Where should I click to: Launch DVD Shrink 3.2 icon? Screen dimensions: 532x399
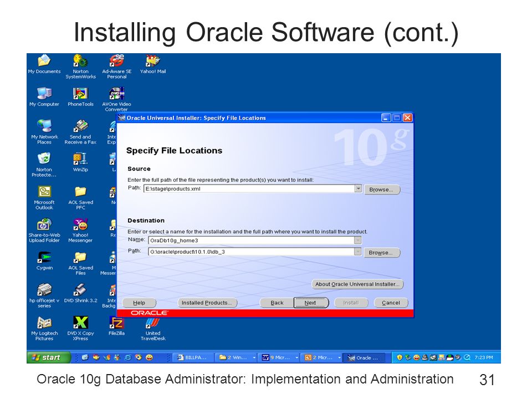point(80,293)
